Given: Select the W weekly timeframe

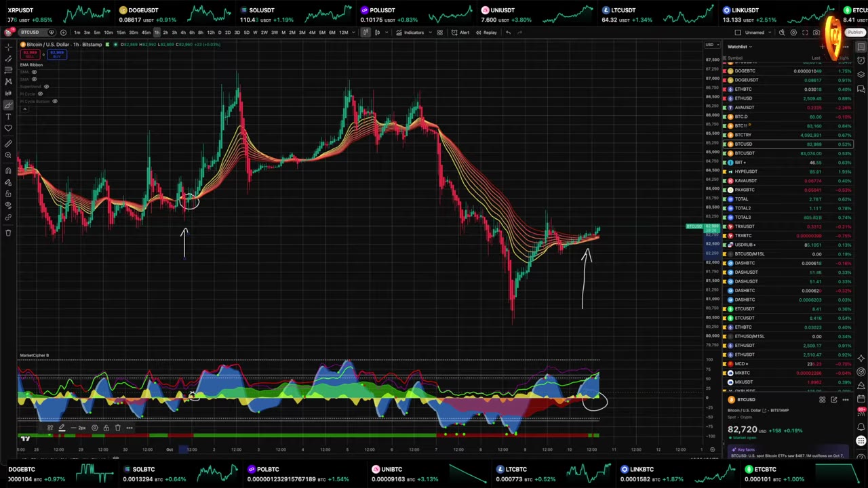Looking at the screenshot, I should 255,33.
